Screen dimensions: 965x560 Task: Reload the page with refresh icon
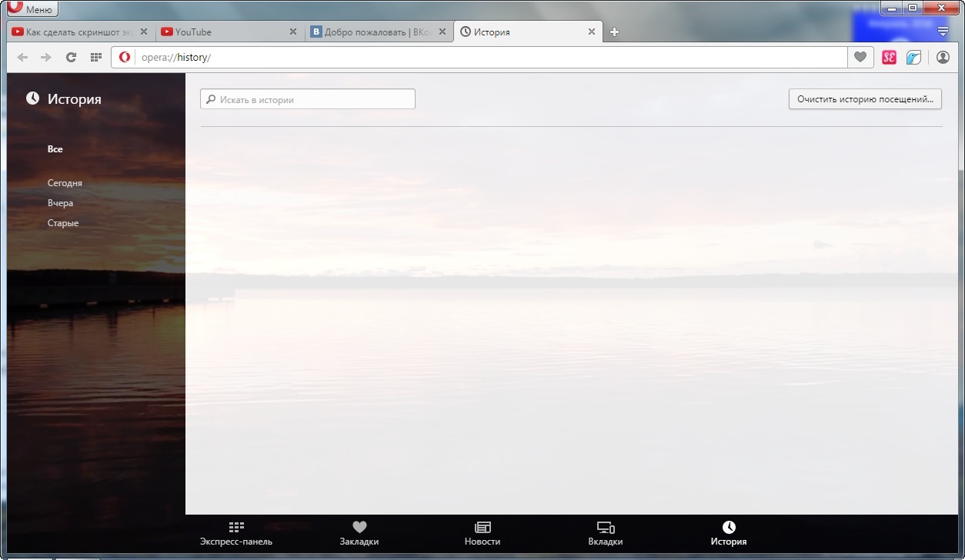(71, 58)
